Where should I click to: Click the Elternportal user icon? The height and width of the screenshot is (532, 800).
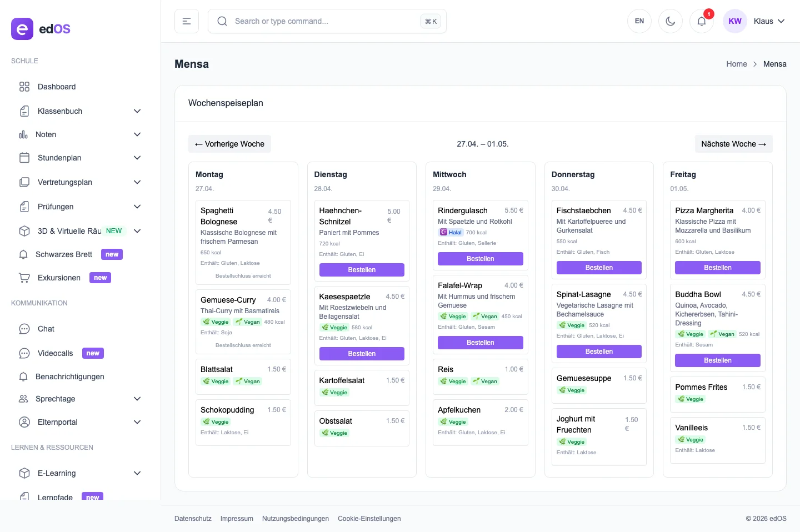click(24, 422)
